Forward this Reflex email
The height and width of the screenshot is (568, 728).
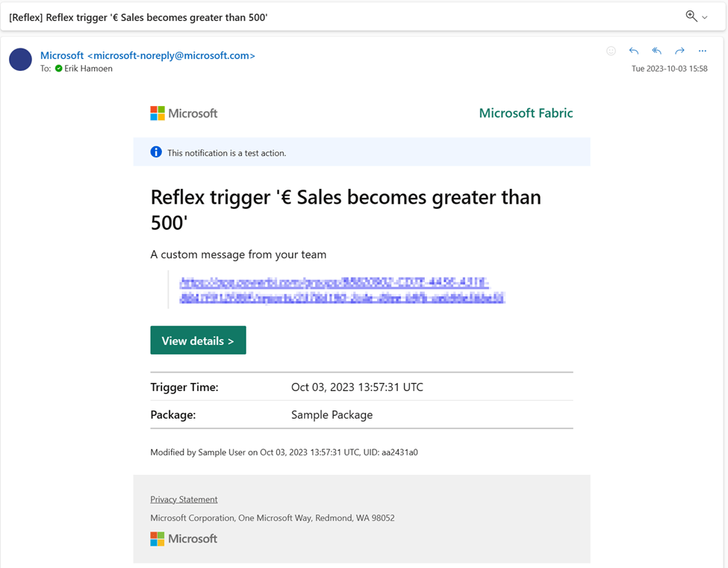point(679,52)
